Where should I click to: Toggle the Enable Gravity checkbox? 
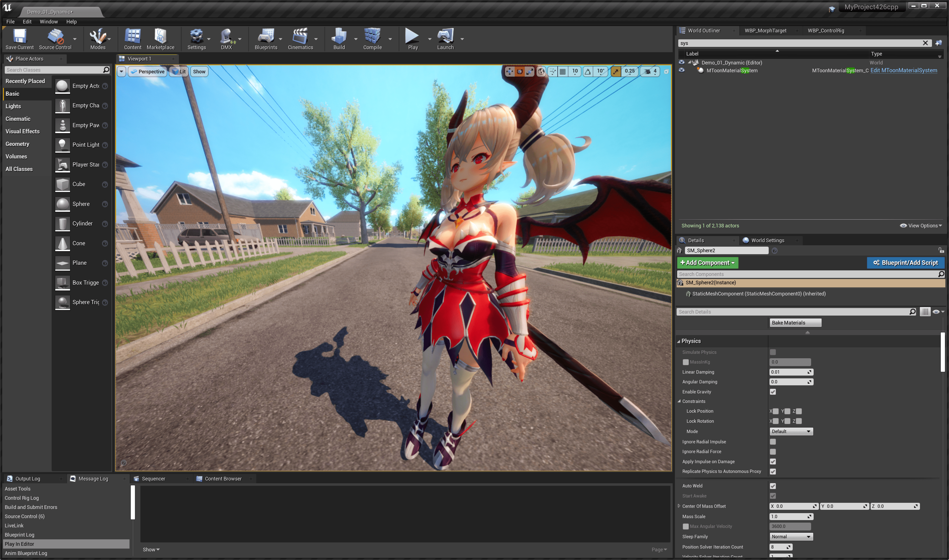[773, 392]
